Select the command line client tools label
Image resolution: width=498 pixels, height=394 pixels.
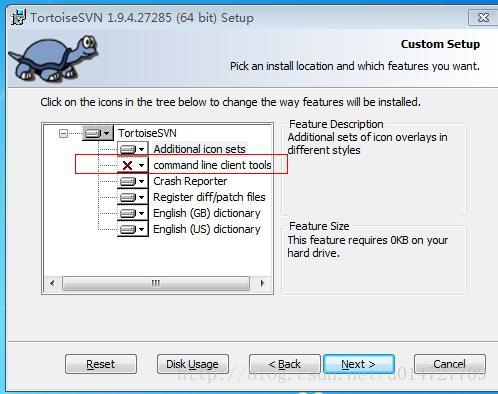(212, 165)
